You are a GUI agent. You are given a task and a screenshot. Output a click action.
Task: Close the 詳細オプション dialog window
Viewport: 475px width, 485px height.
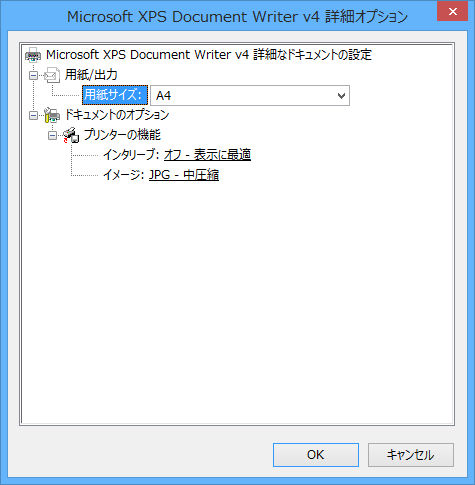[452, 12]
